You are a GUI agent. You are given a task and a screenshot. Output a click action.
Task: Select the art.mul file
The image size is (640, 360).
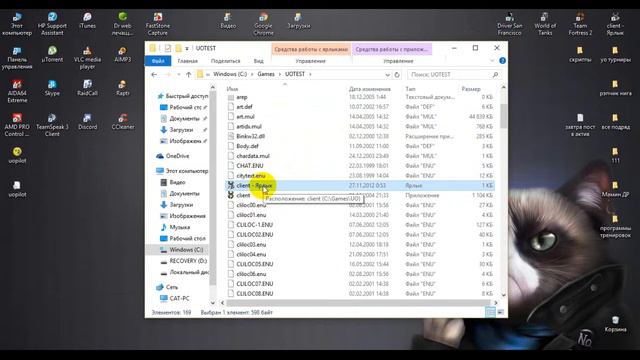(x=245, y=117)
